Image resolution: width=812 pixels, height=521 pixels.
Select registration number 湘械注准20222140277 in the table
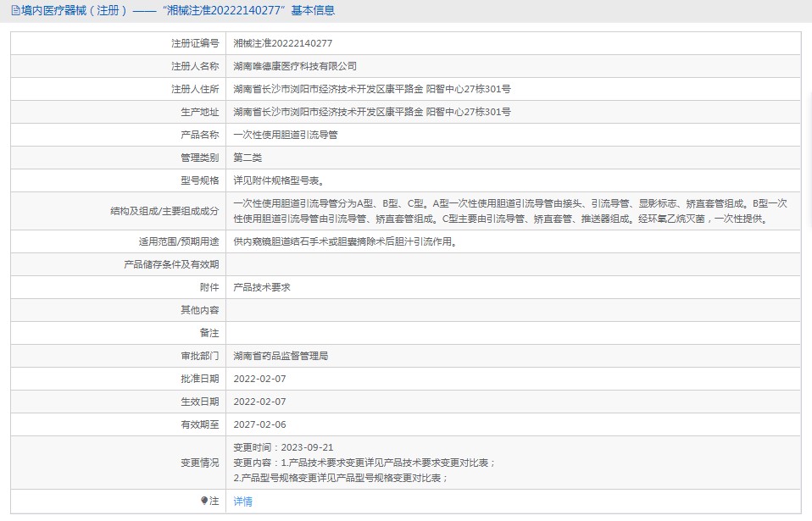pyautogui.click(x=283, y=43)
